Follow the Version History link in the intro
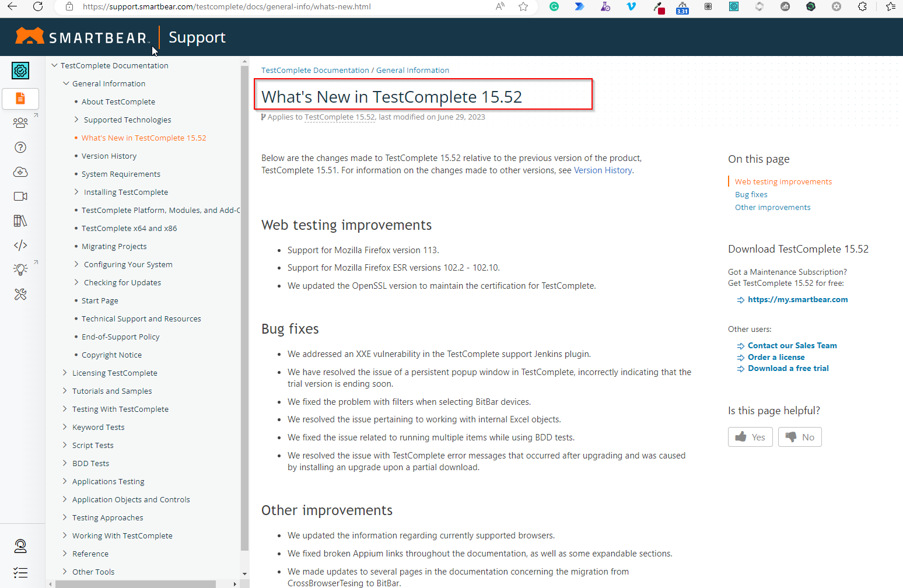 coord(603,170)
